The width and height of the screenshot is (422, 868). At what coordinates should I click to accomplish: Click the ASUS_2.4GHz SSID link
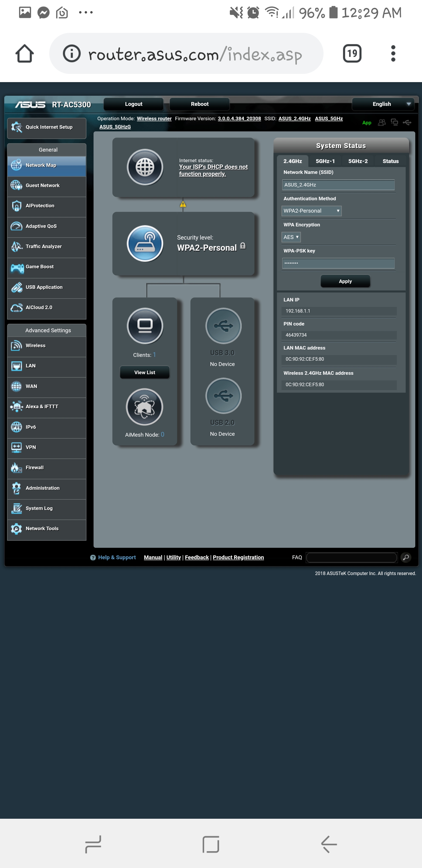[x=295, y=118]
